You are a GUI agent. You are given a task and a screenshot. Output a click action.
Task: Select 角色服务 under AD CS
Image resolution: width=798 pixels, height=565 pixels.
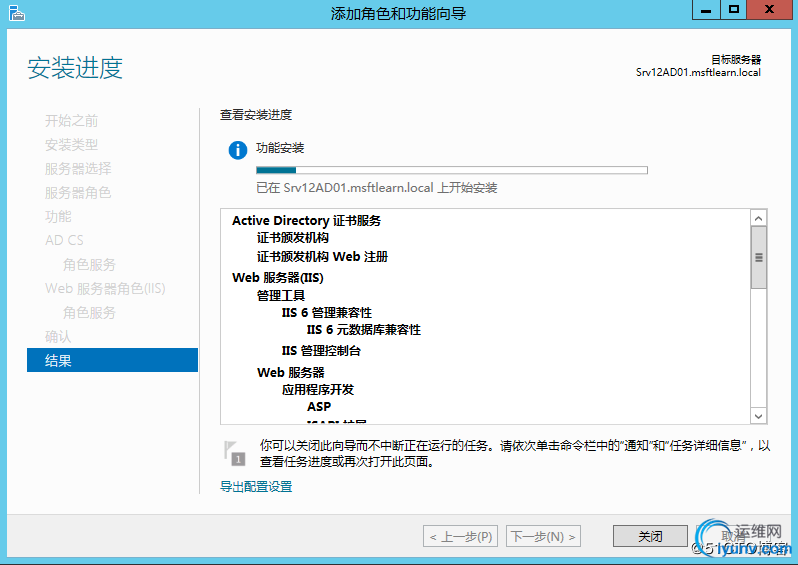point(89,264)
